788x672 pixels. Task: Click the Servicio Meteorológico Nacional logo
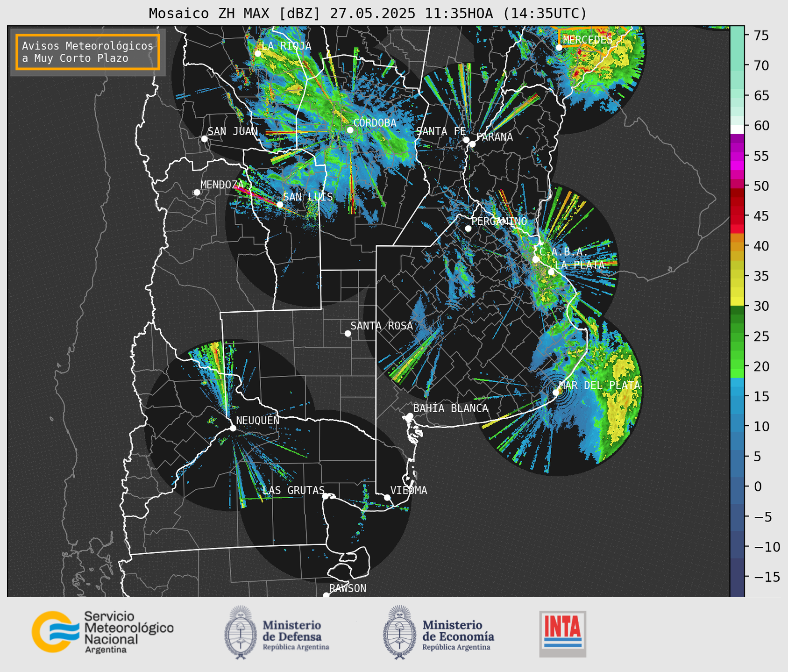tap(102, 632)
